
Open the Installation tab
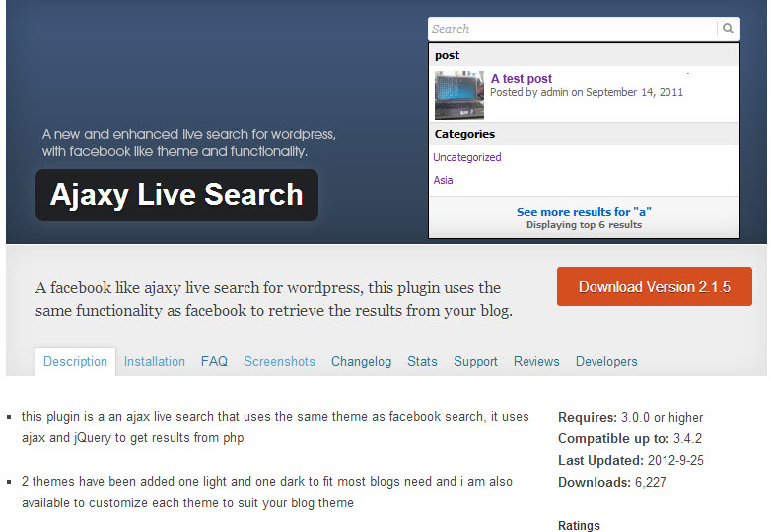(x=155, y=361)
